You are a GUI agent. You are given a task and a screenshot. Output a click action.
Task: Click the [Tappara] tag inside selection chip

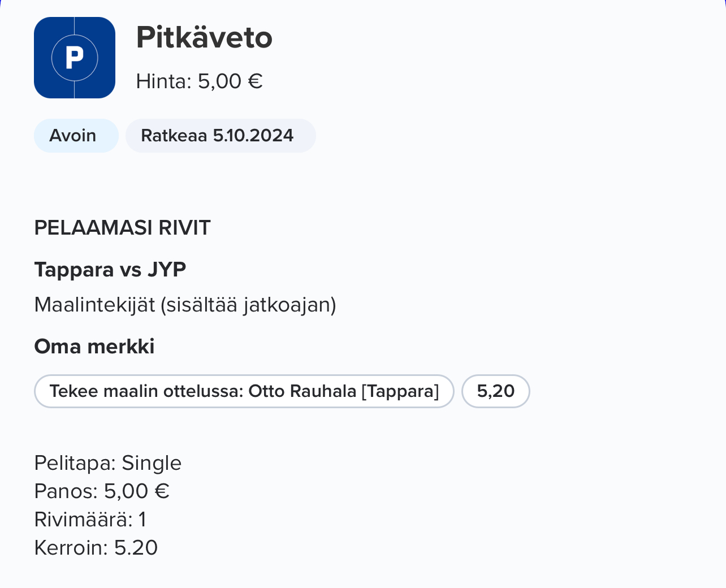click(400, 391)
